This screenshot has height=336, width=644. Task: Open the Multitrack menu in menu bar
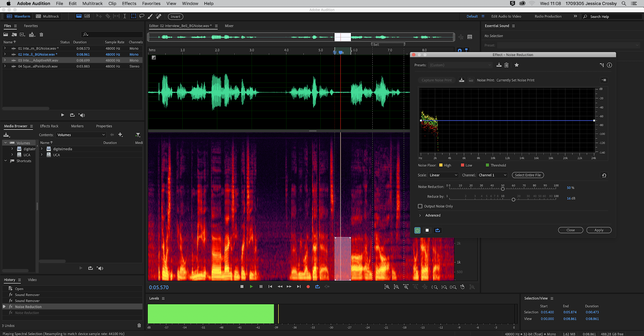(x=93, y=3)
